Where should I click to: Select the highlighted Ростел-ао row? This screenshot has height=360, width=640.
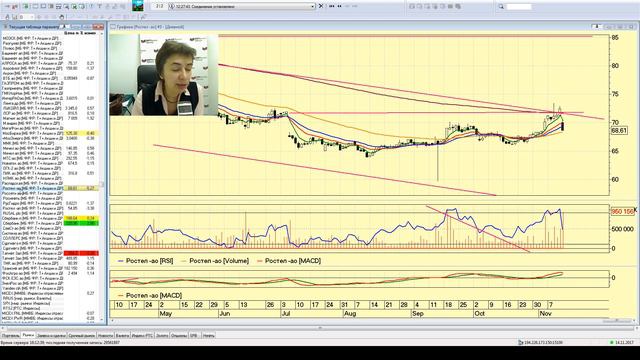coord(50,189)
